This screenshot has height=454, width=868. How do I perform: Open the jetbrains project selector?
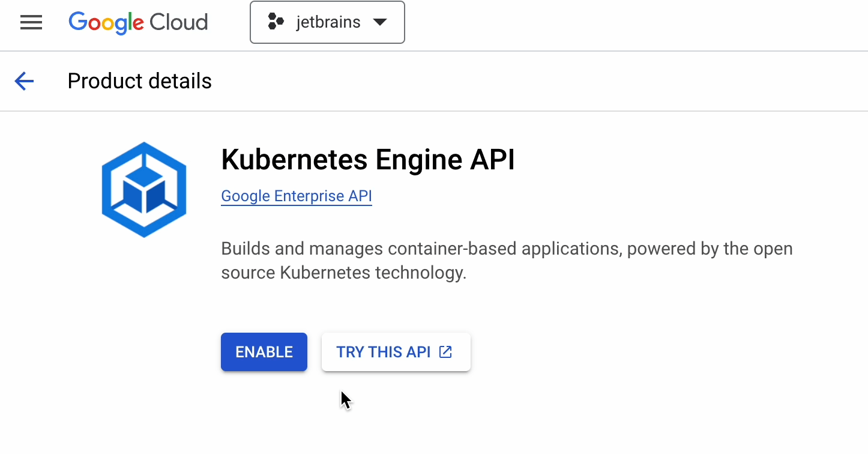(327, 23)
